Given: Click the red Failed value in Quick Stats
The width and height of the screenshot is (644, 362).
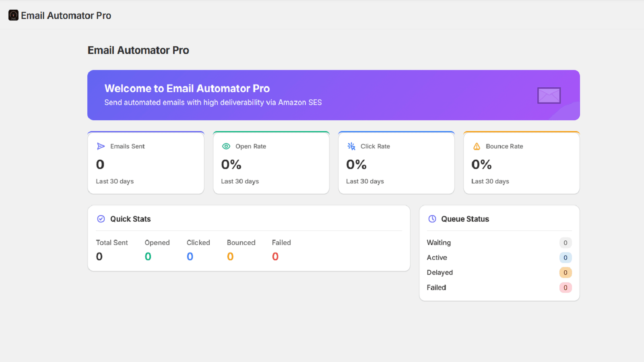Looking at the screenshot, I should click(x=275, y=257).
